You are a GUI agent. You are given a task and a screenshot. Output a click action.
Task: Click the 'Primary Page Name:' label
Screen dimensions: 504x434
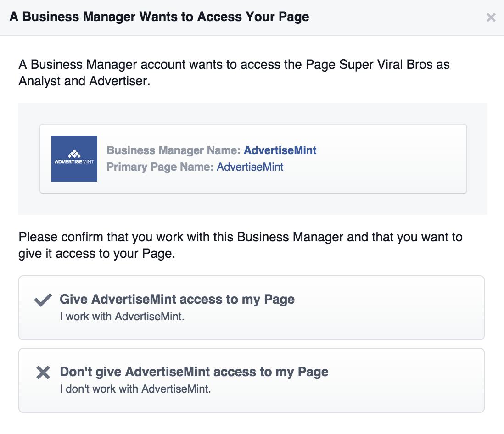pos(160,167)
